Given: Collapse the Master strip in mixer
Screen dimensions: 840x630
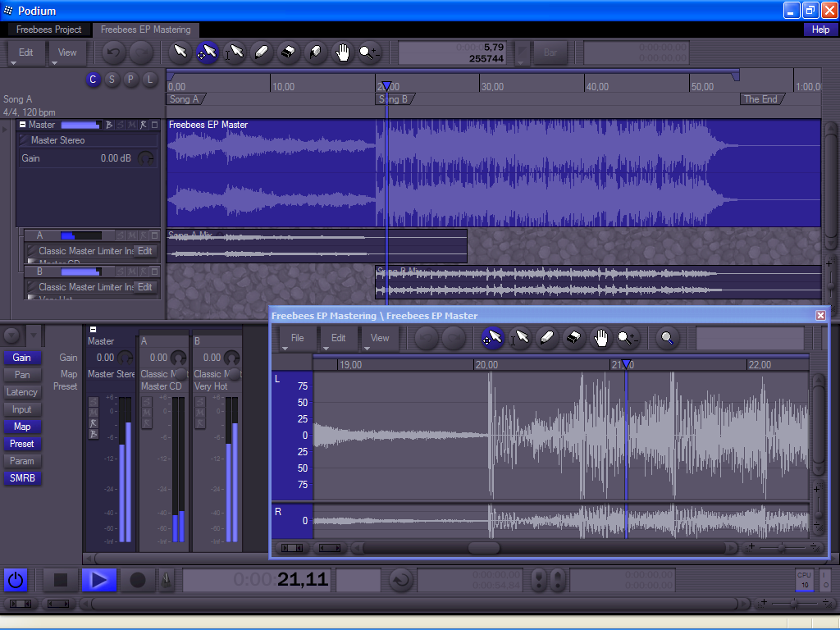Looking at the screenshot, I should (93, 330).
